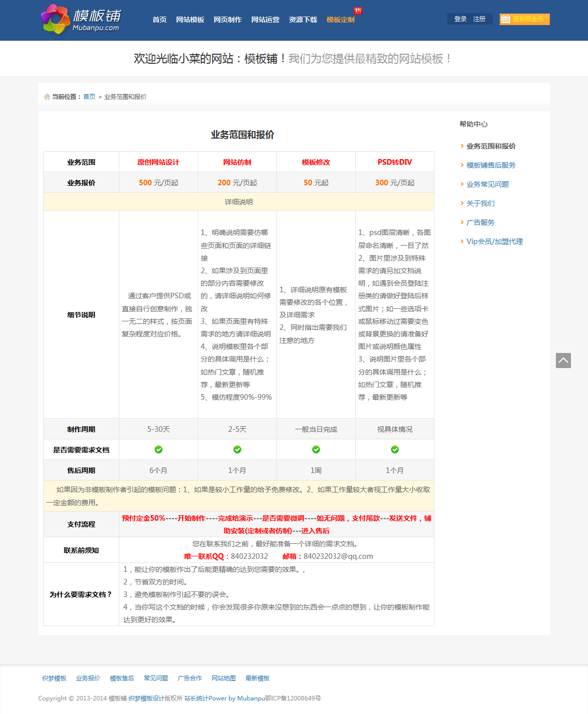This screenshot has width=588, height=714.
Task: Select Vip会员/加盟代理 in help center
Action: (494, 242)
